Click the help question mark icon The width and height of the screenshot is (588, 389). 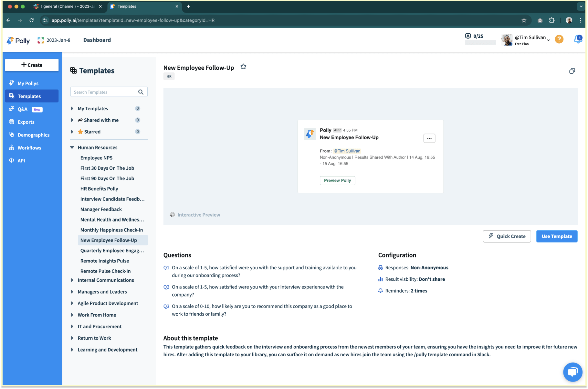click(x=559, y=39)
